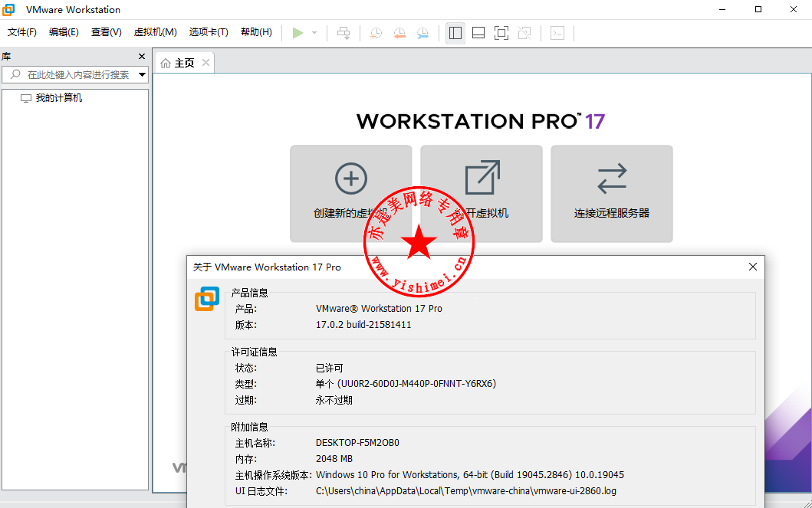Click expiry value 永不过期

(334, 401)
